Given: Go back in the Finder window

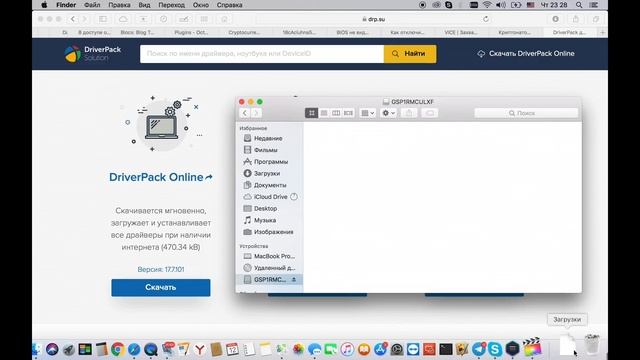Looking at the screenshot, I should (x=245, y=113).
